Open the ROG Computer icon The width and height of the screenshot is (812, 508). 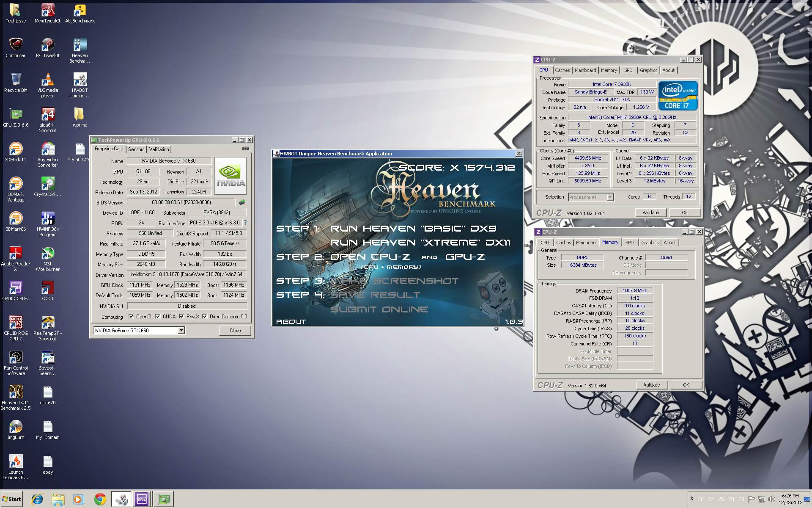click(x=16, y=48)
